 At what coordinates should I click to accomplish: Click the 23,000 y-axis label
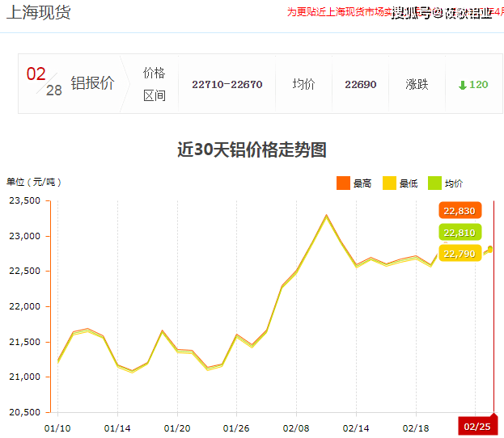pos(25,236)
